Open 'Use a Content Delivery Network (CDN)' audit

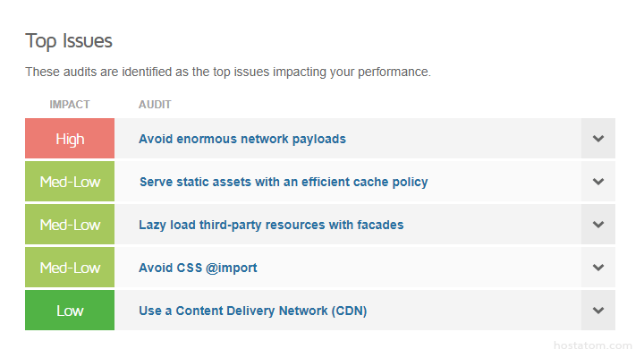pyautogui.click(x=252, y=311)
